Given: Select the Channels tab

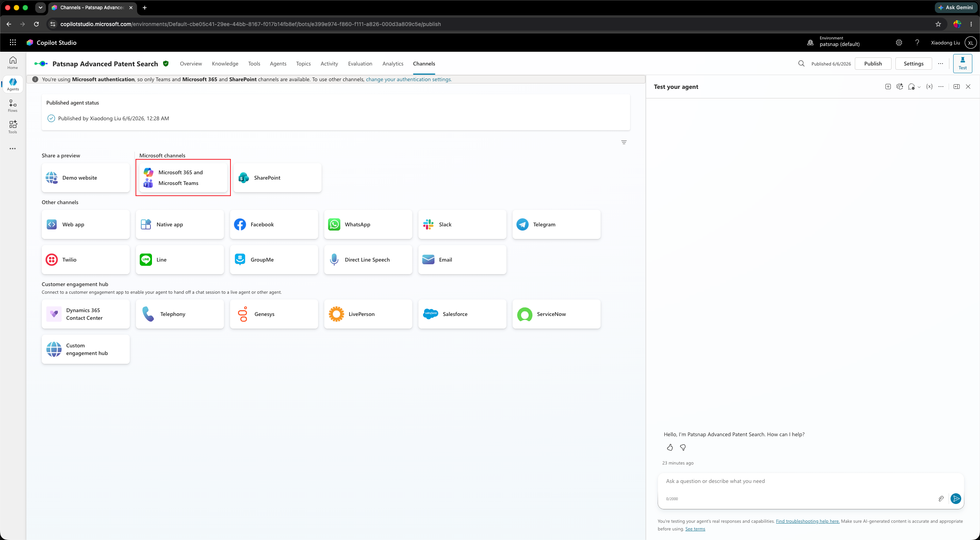Looking at the screenshot, I should (424, 64).
